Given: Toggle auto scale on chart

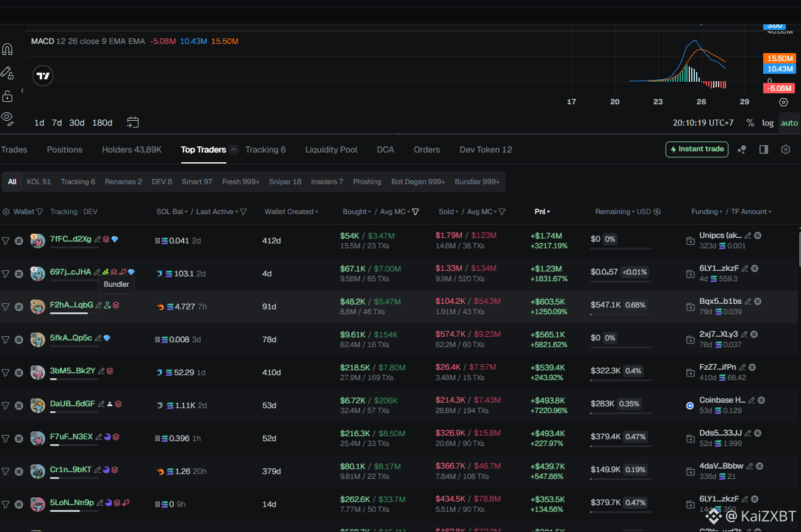Looking at the screenshot, I should [789, 123].
